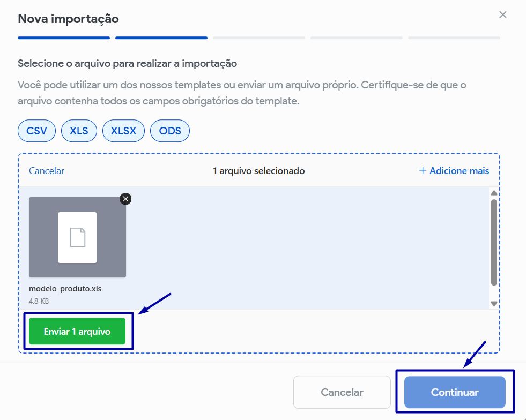
Task: Click the blue Continuar button
Action: click(455, 393)
